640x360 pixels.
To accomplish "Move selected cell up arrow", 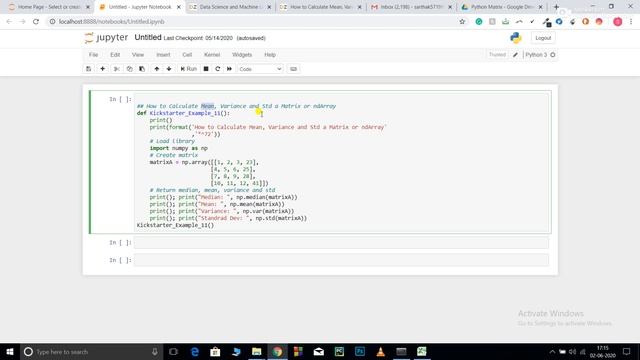I will [157, 69].
